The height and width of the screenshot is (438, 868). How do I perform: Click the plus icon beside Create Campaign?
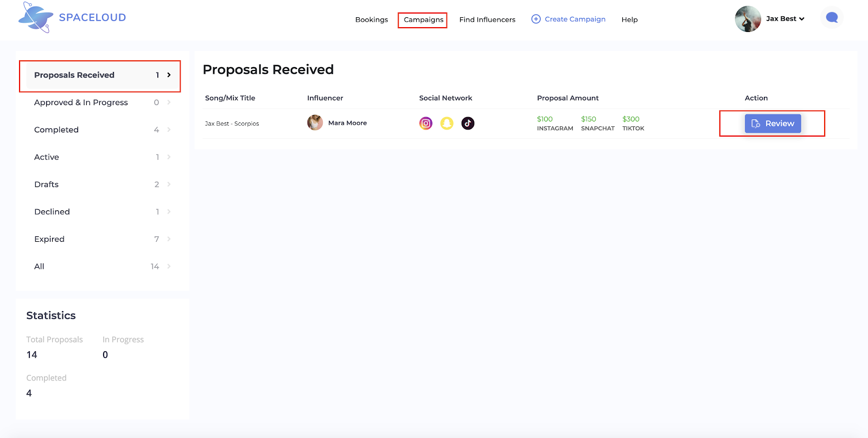(x=536, y=19)
